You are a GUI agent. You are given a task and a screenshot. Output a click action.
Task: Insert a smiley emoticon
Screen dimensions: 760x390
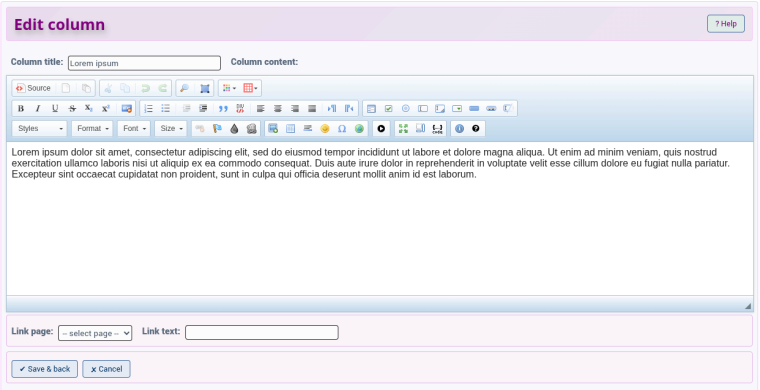point(325,128)
